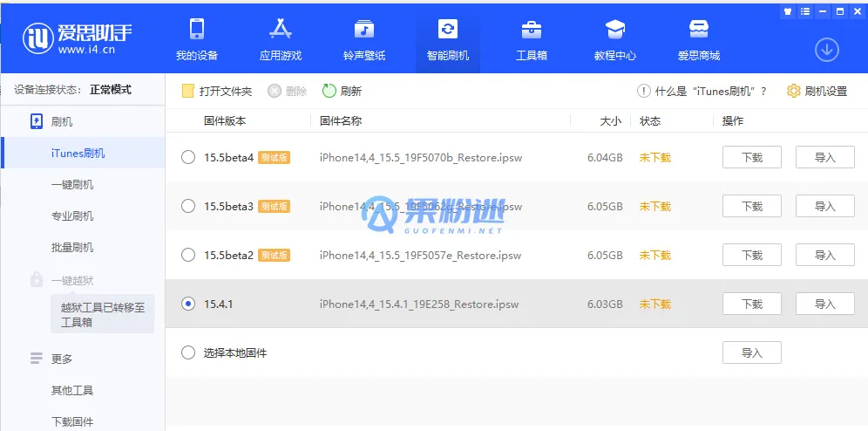
Task: Click the 固件名称 column header
Action: [341, 120]
